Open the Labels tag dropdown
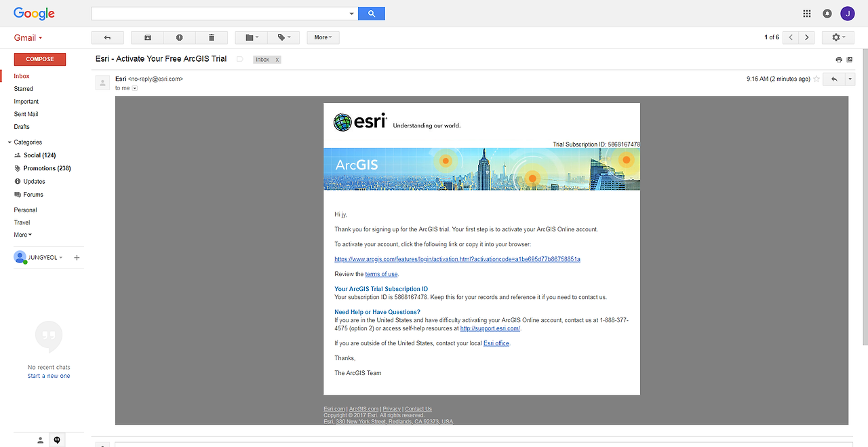Image resolution: width=868 pixels, height=447 pixels. click(x=283, y=37)
